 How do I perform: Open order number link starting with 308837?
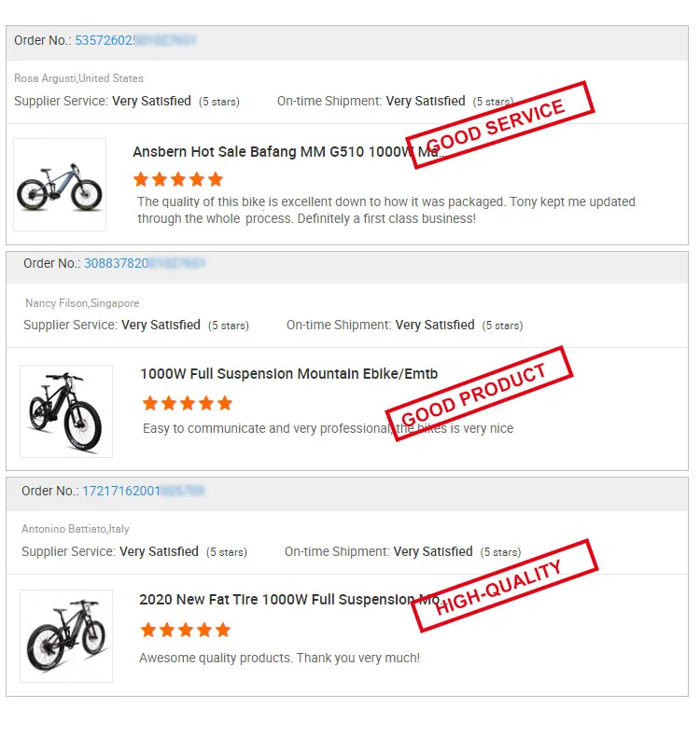145,264
